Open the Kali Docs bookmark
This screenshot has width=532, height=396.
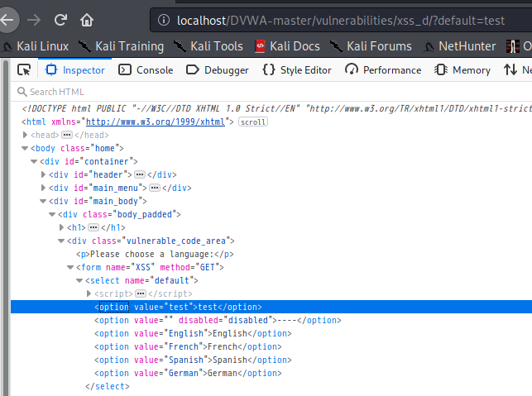click(287, 46)
